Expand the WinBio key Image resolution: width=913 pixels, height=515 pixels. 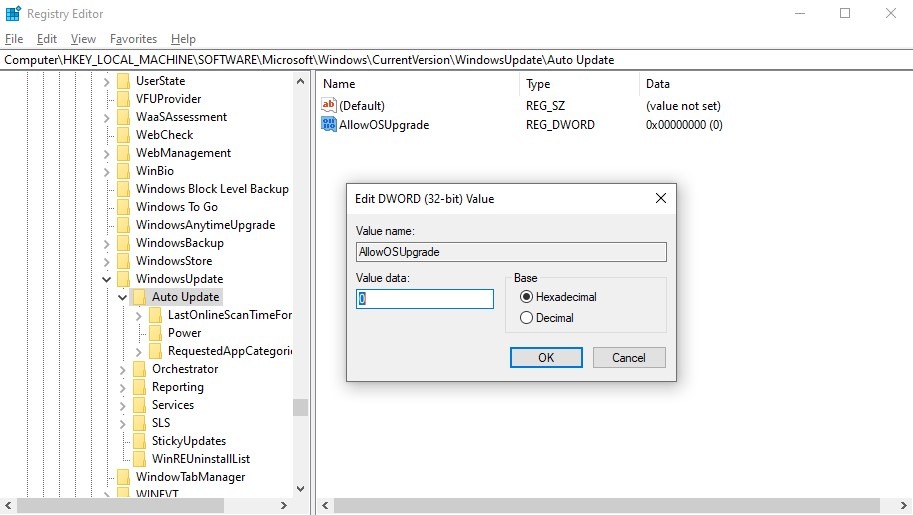click(107, 172)
